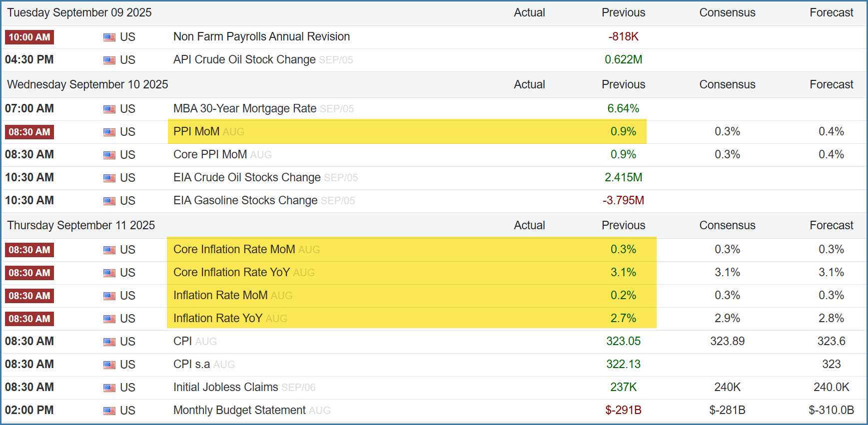Open Initial Jobless Claims event
The image size is (868, 425).
(x=226, y=387)
